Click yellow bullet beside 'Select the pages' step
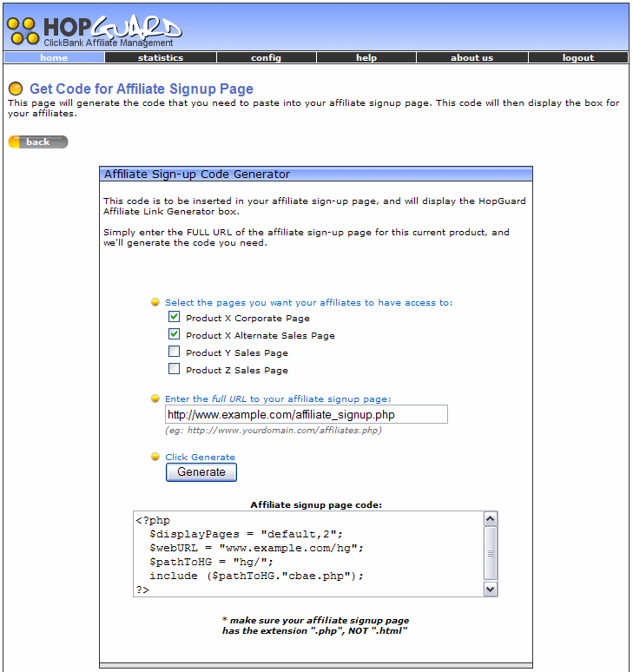 coord(155,302)
